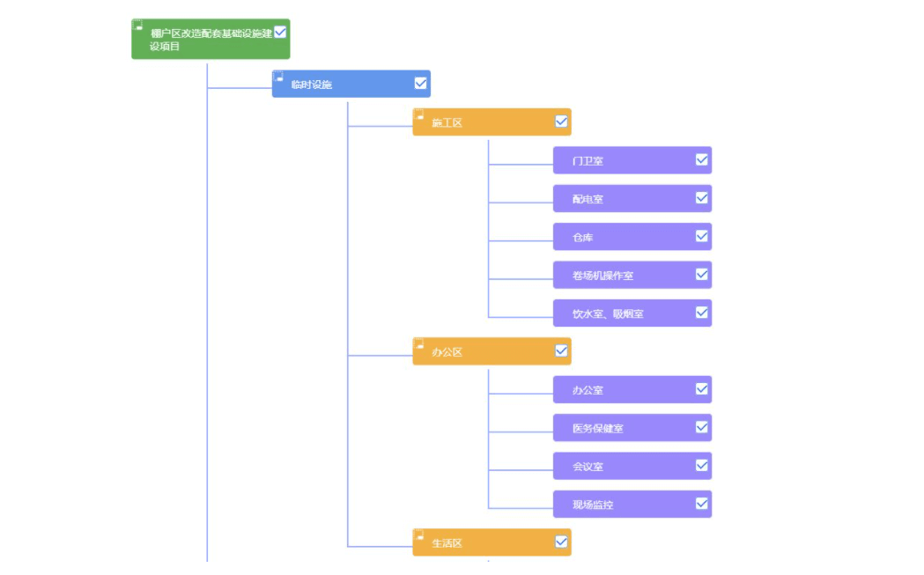Uncheck the 临时设施 checkbox
This screenshot has width=924, height=575.
(420, 84)
